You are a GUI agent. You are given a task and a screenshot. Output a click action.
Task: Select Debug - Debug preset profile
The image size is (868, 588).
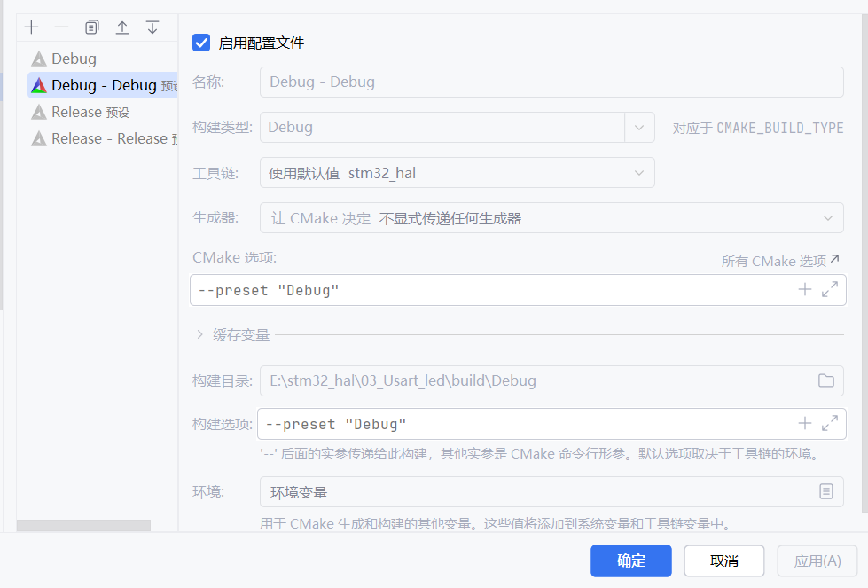(x=103, y=85)
